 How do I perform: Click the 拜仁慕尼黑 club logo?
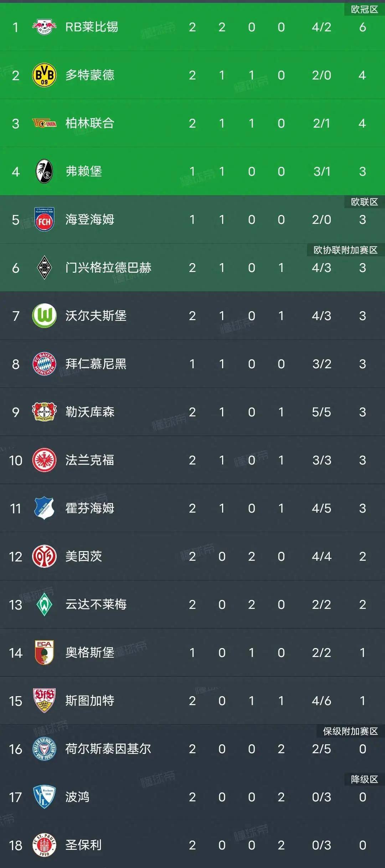click(x=44, y=365)
